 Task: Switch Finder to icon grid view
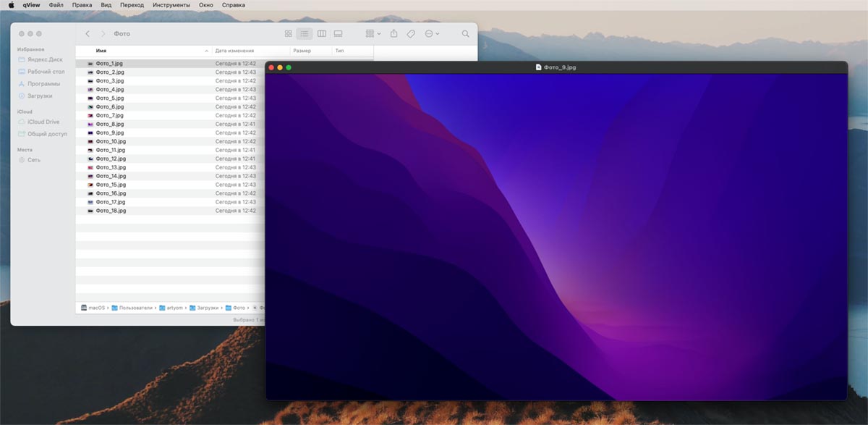tap(288, 34)
